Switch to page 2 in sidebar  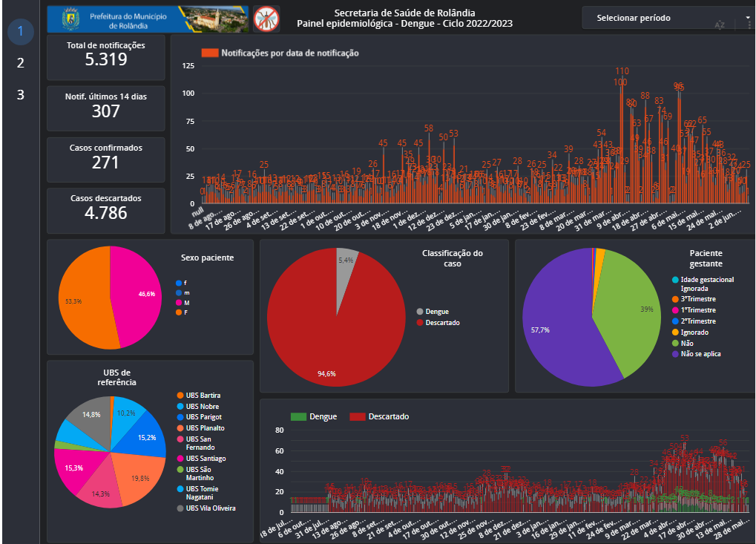(x=21, y=63)
